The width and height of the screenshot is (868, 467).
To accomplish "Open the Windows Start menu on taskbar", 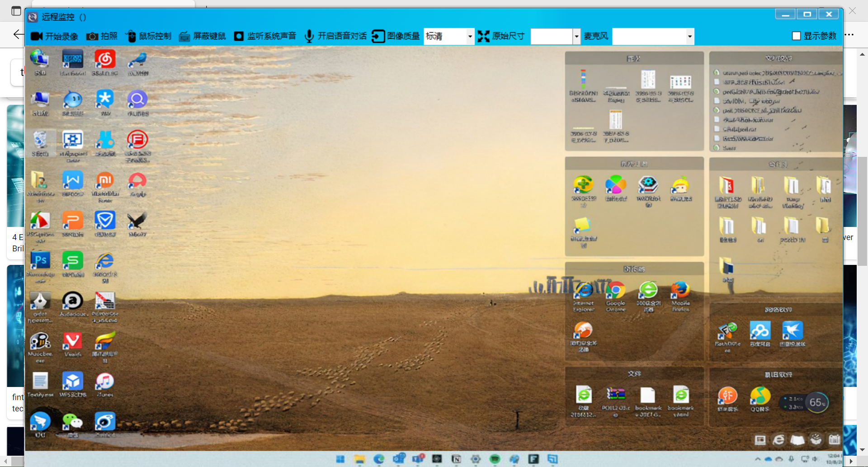I will click(x=340, y=459).
